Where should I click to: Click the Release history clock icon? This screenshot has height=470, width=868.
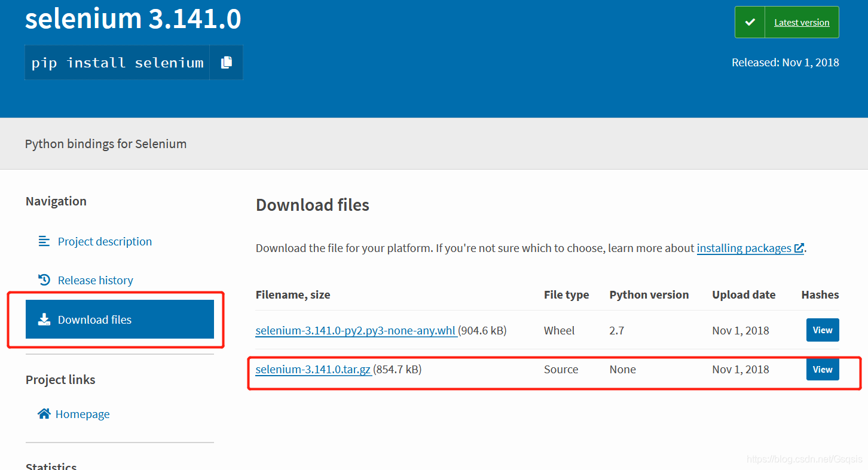(44, 279)
